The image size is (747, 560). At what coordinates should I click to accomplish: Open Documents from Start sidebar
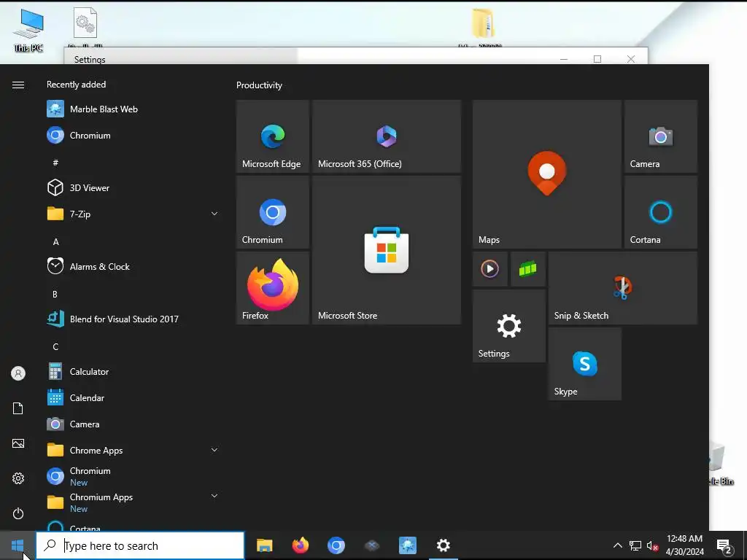pyautogui.click(x=18, y=408)
